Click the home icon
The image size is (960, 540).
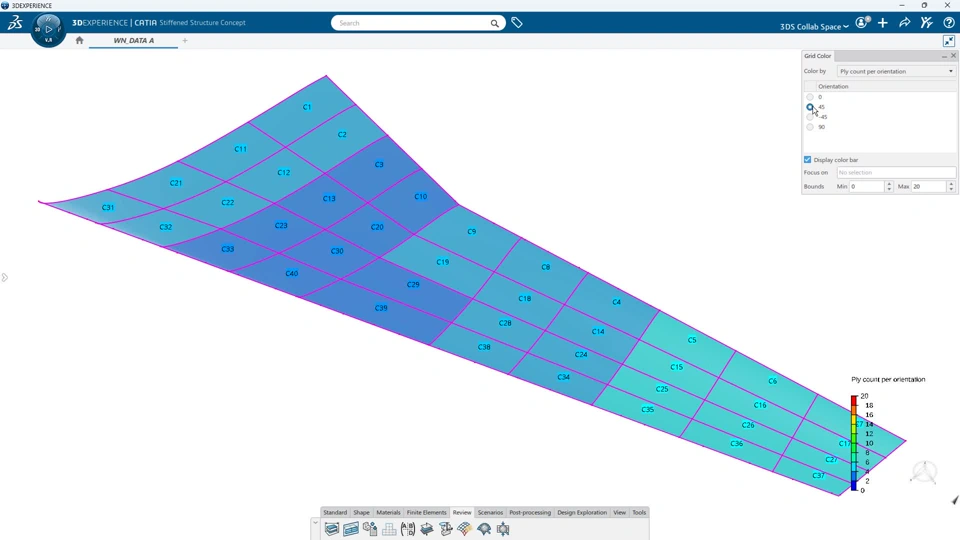coord(79,40)
